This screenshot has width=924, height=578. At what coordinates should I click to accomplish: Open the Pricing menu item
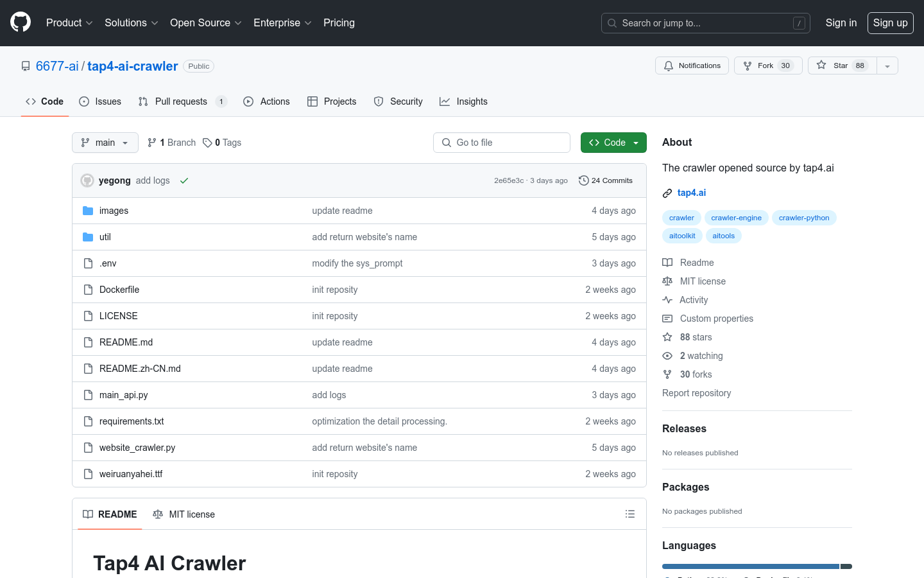pos(339,22)
